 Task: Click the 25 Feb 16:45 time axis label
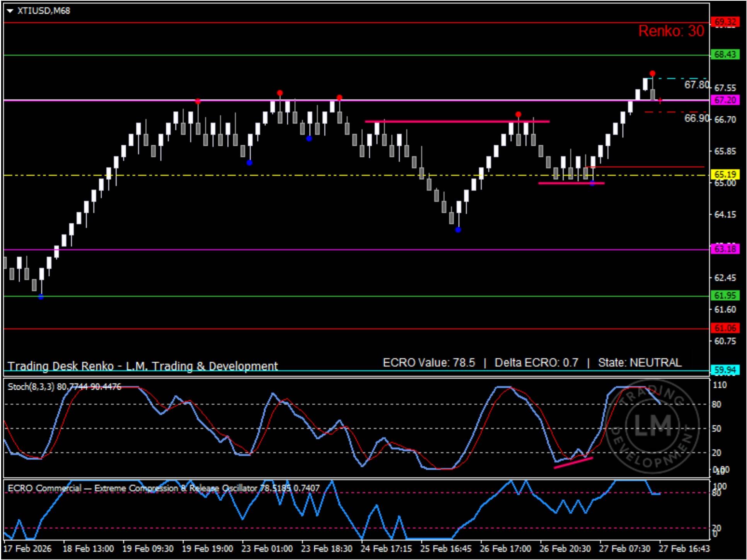pos(446,549)
